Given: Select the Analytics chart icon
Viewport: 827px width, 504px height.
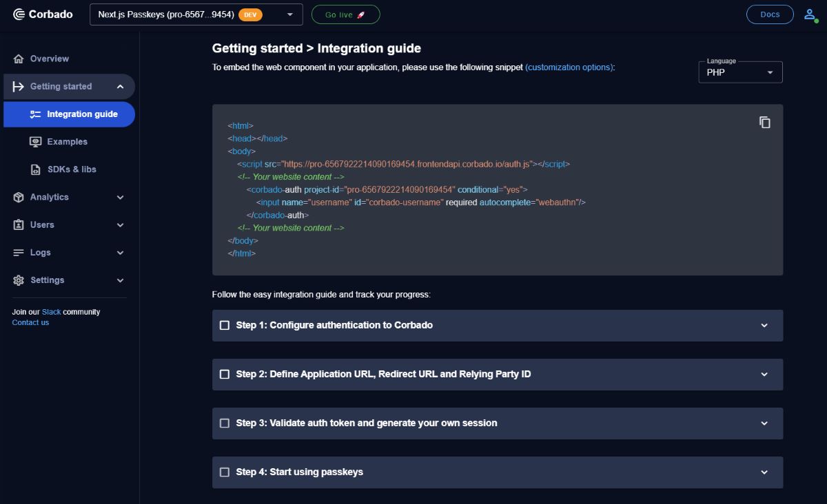Looking at the screenshot, I should coord(18,197).
